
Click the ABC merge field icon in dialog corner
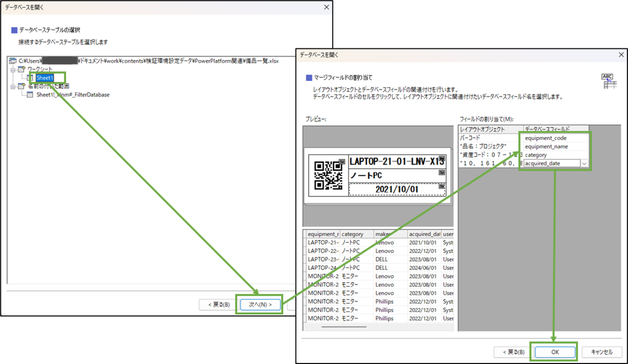tap(608, 82)
